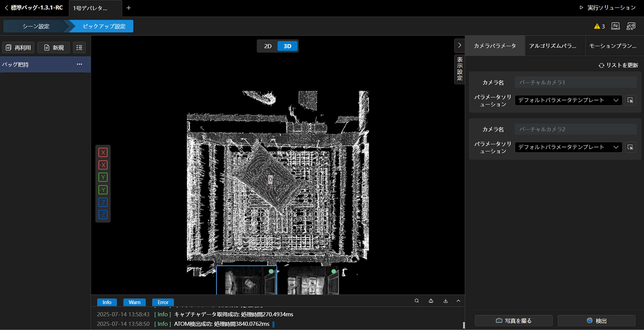
Task: Collapse the log panel with chevron
Action: 458,301
